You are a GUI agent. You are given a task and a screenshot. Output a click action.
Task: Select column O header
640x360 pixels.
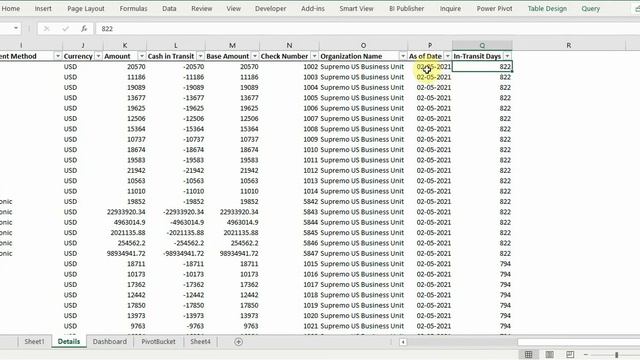[x=363, y=45]
